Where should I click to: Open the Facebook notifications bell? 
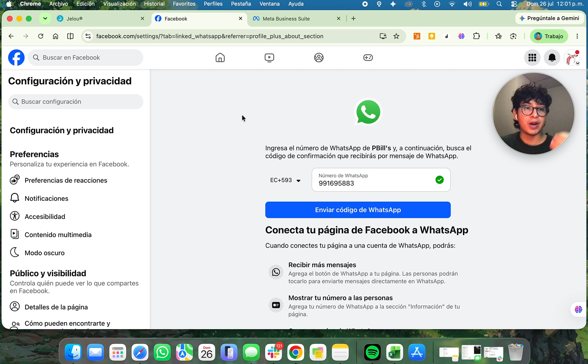click(x=552, y=57)
